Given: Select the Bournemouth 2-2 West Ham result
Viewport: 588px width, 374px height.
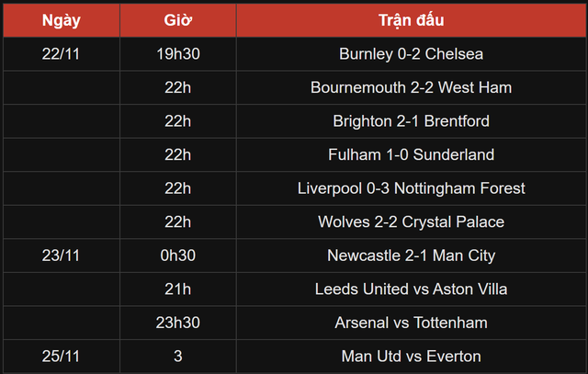Looking at the screenshot, I should pos(411,87).
